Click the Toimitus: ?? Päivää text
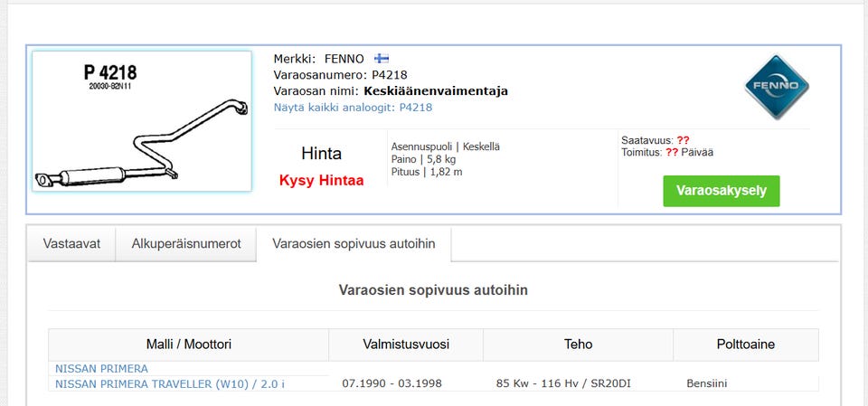Viewport: 868px width, 406px height. coord(667,152)
